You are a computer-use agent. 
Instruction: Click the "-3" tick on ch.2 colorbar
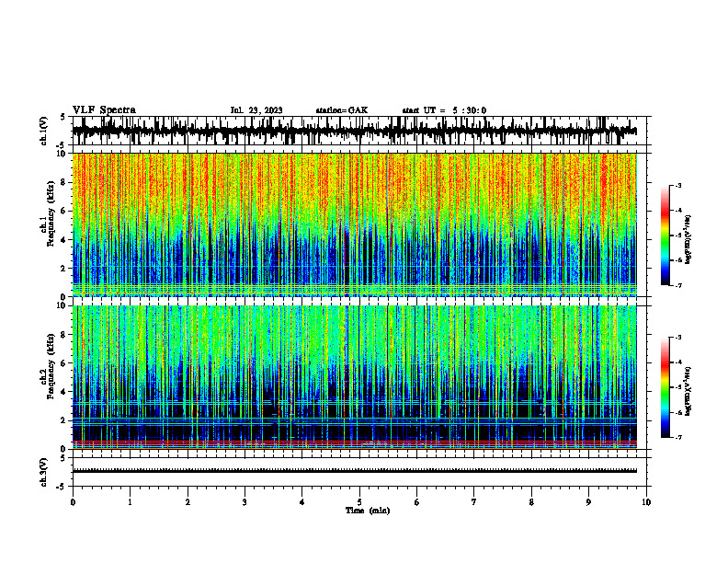click(x=678, y=338)
